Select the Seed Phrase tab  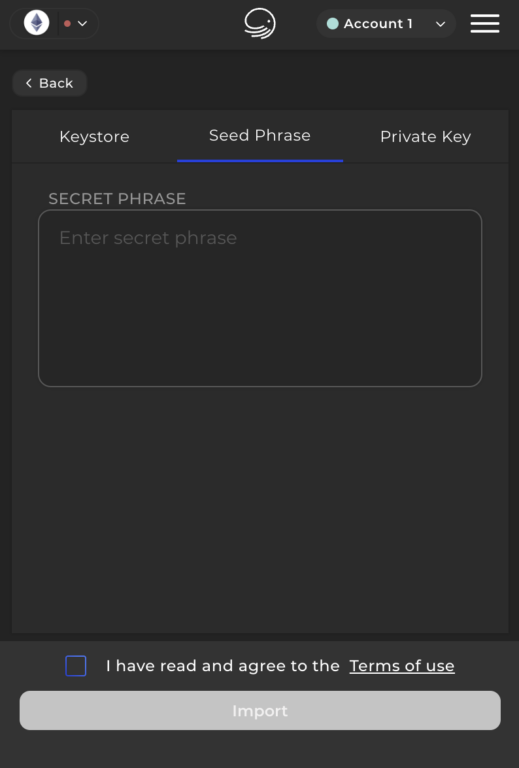[260, 136]
